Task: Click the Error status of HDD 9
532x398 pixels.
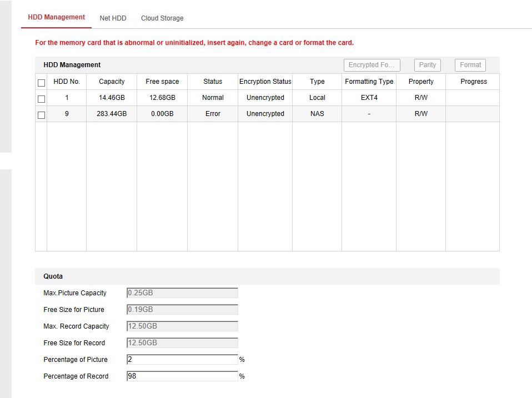Action: [213, 114]
